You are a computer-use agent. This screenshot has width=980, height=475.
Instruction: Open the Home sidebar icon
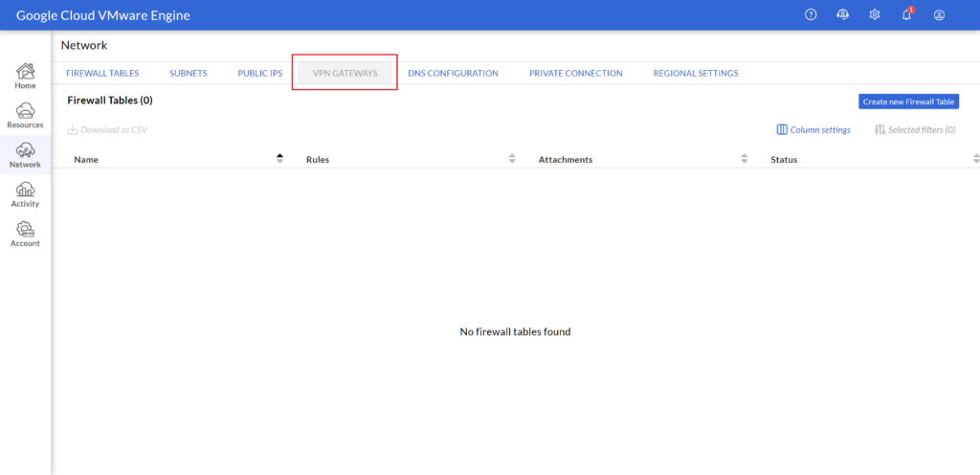pyautogui.click(x=25, y=76)
